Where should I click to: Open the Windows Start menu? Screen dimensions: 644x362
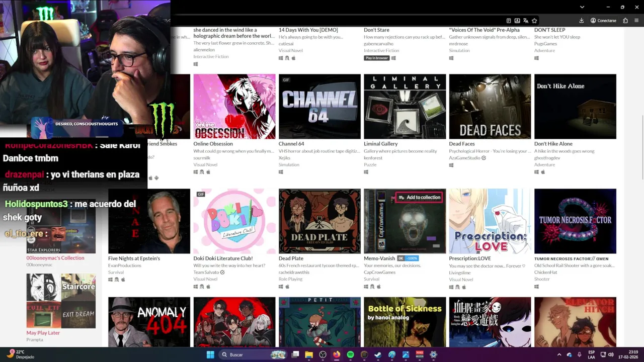click(x=210, y=354)
